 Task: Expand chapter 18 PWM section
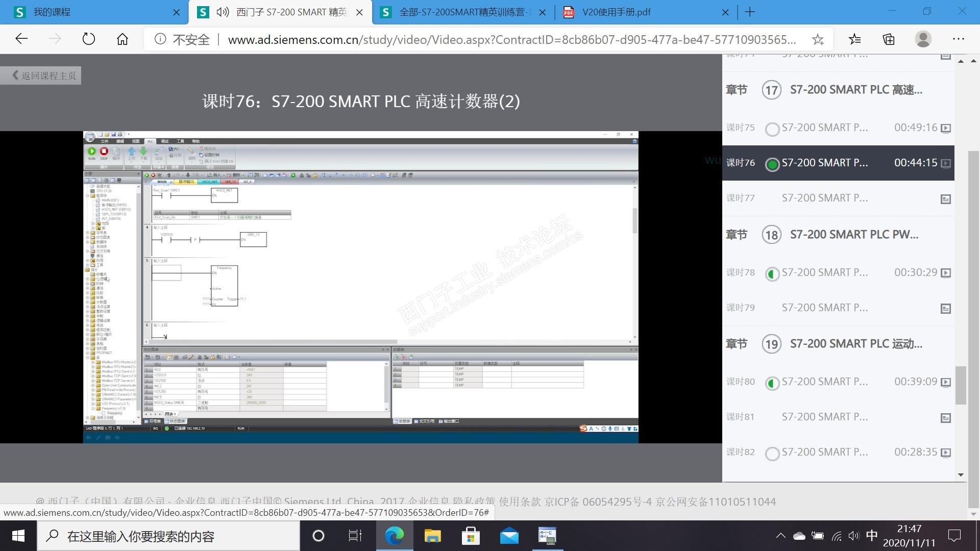pyautogui.click(x=853, y=235)
